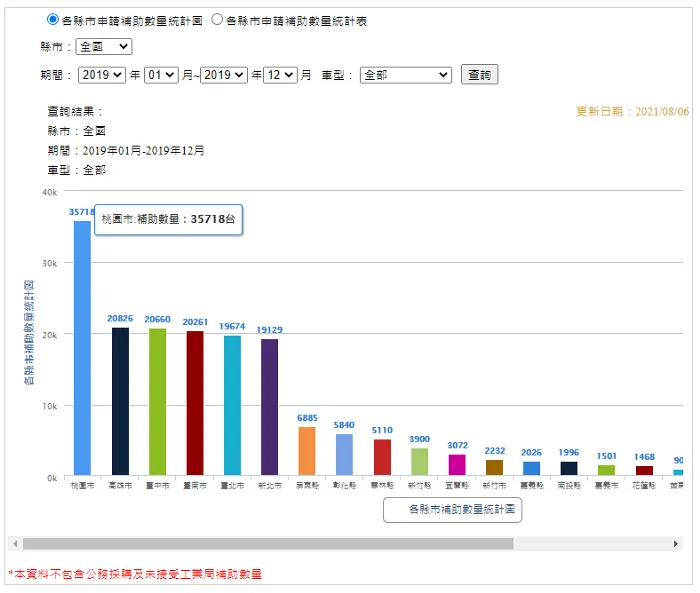Click the data label 2026

click(x=531, y=452)
